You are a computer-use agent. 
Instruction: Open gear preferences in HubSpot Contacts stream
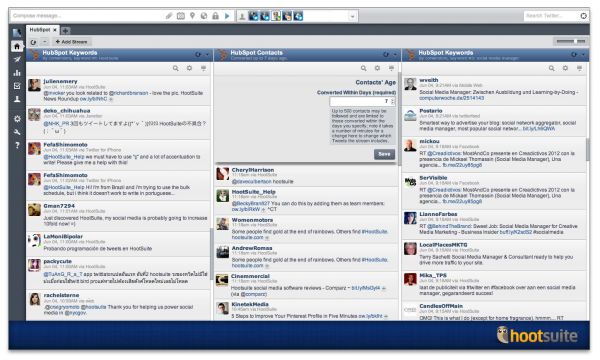tap(377, 68)
